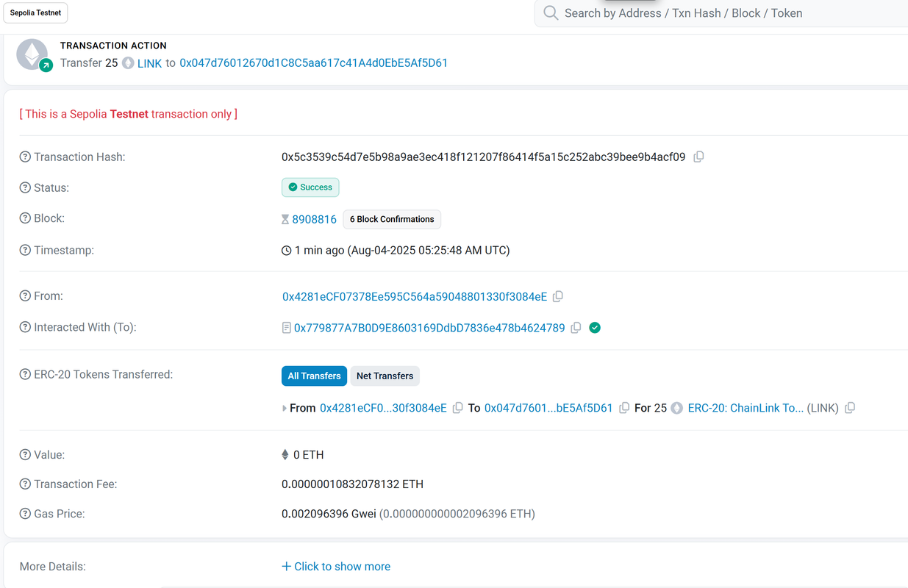This screenshot has width=908, height=588.
Task: Copy the full From address 0x4281eCF07378...
Action: pyautogui.click(x=558, y=297)
